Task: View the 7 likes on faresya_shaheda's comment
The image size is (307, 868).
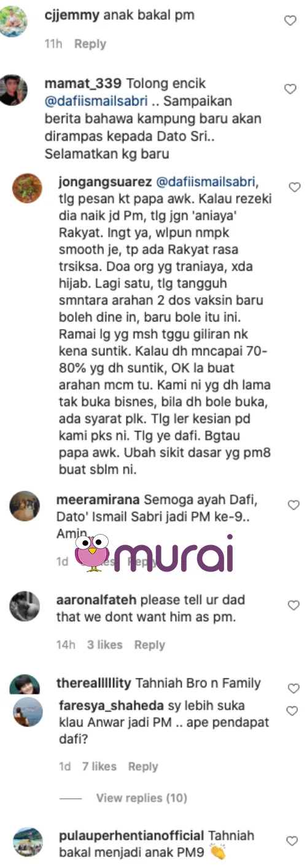Action: pyautogui.click(x=98, y=766)
